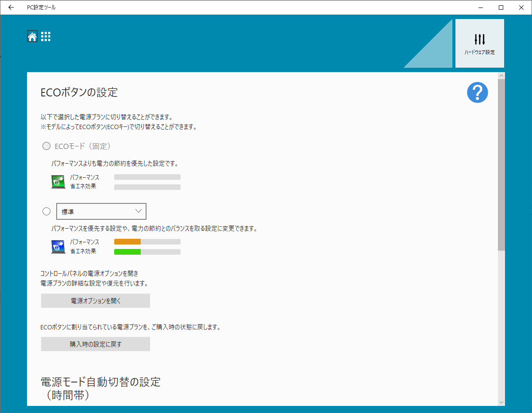Click the 電源オプションを開く button
This screenshot has height=413, width=532.
click(95, 300)
